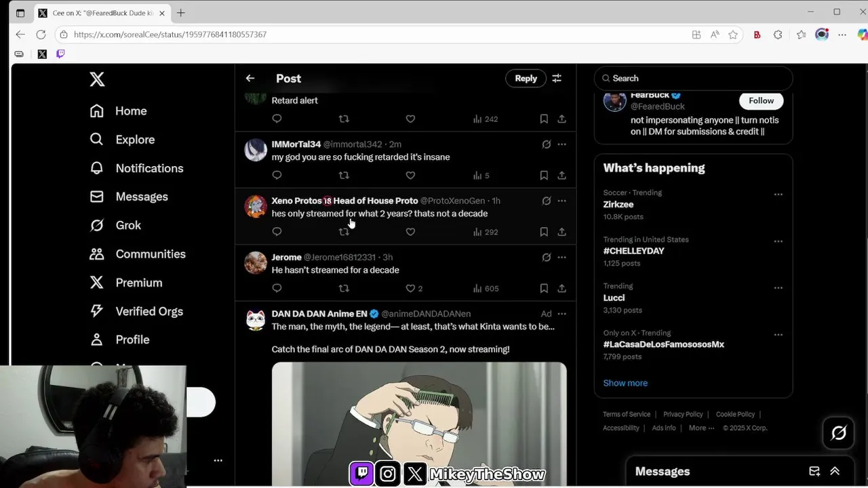Go back using Post header arrow
868x488 pixels.
(250, 79)
